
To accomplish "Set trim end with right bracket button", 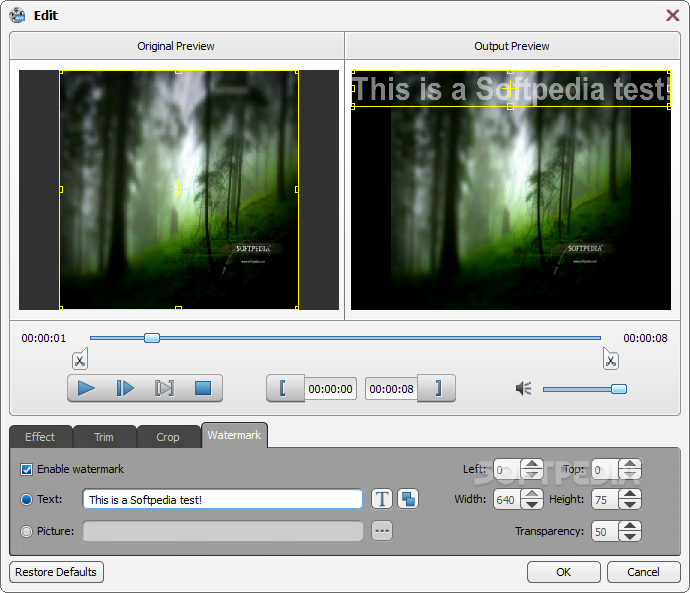I will (x=437, y=388).
